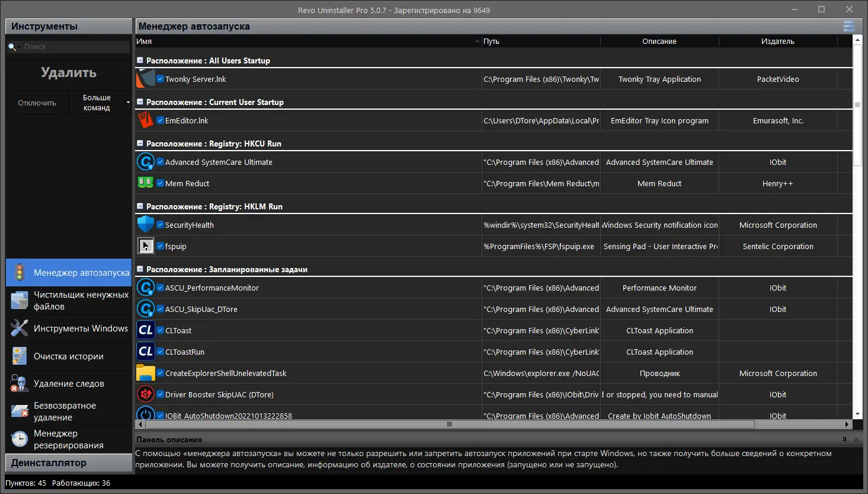Collapse the Current User Startup group

coord(140,102)
